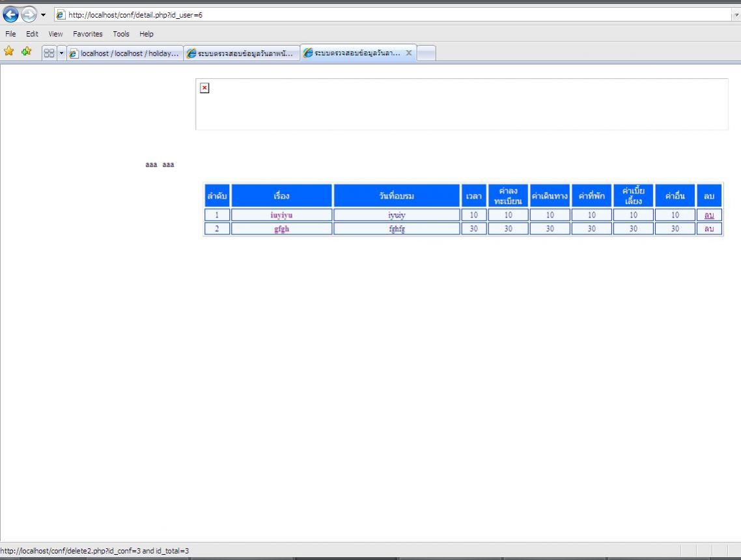Click the วันที่อบรม column header
This screenshot has height=560, width=741.
[397, 195]
